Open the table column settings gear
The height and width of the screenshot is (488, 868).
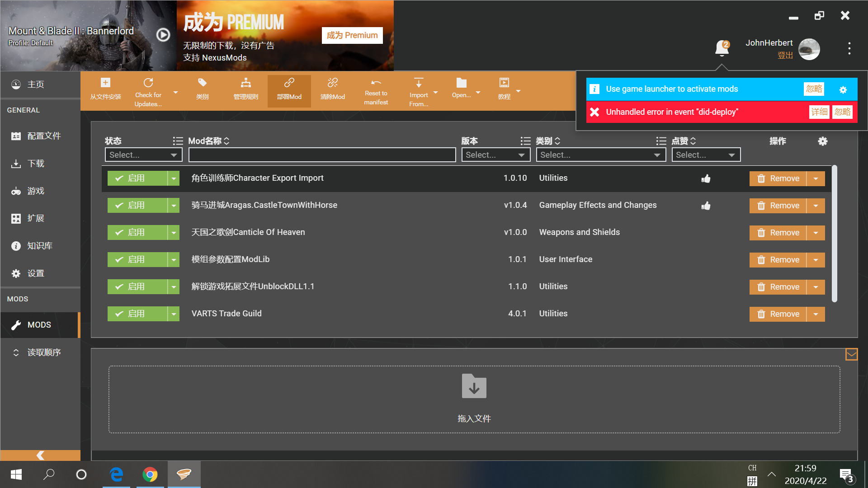click(823, 141)
